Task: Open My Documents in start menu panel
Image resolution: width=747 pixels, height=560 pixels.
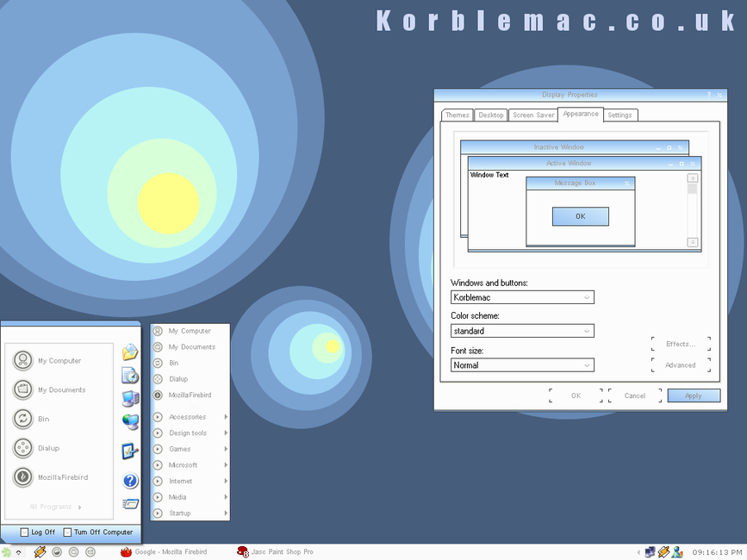Action: tap(49, 389)
